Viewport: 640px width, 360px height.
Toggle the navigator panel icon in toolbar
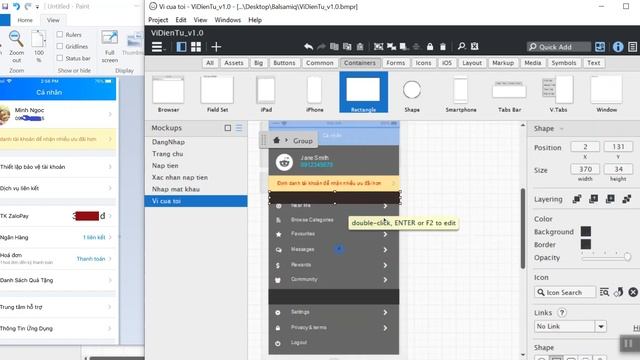181,47
